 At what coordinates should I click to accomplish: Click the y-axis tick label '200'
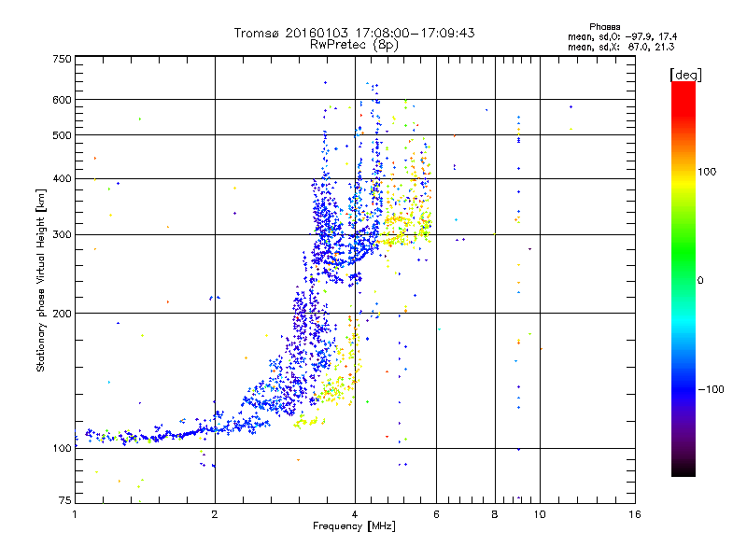pyautogui.click(x=63, y=314)
